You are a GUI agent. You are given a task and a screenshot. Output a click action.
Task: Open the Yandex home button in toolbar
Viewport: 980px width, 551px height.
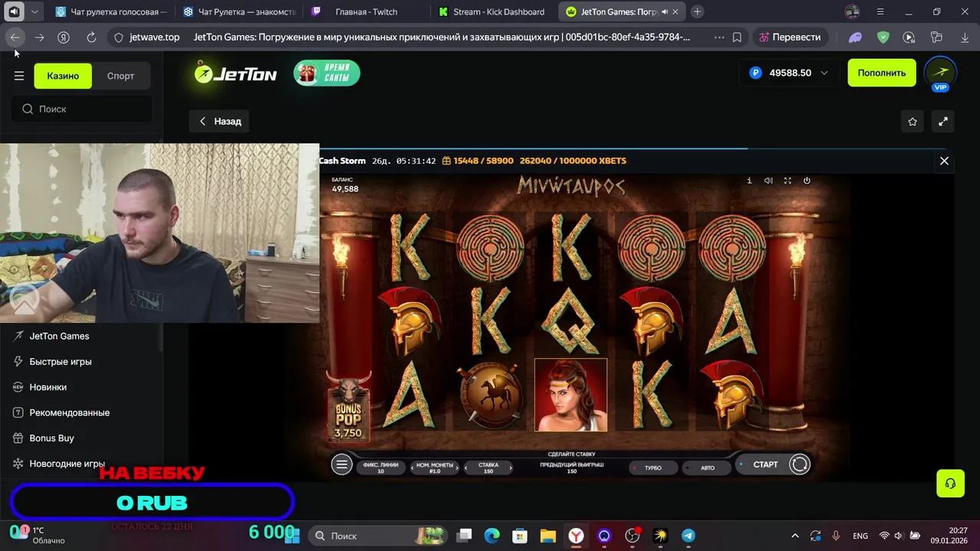tap(64, 37)
